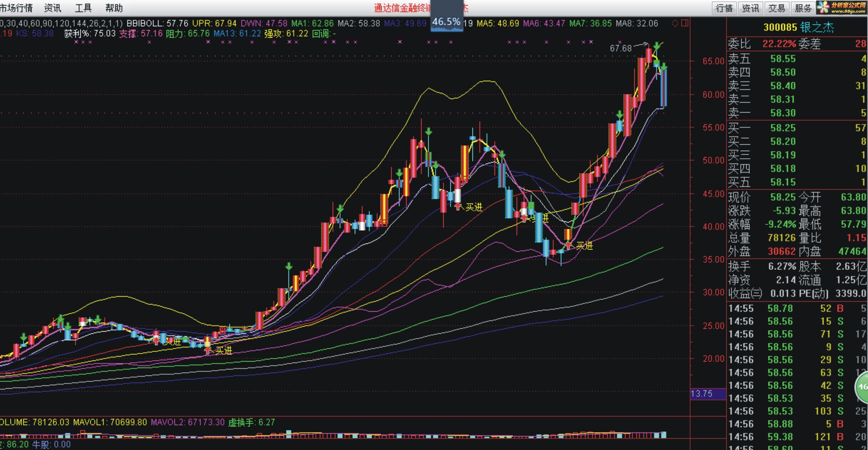Open the 资讯 menu beside 工具

[x=53, y=8]
